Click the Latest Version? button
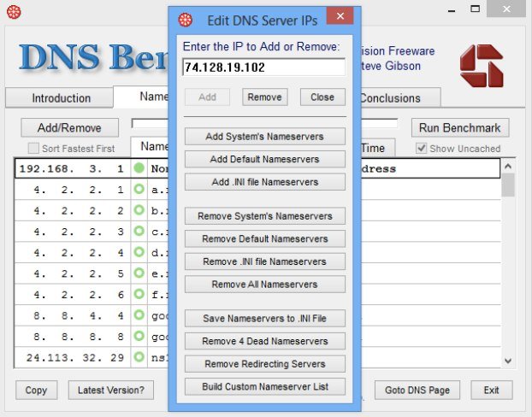The image size is (532, 417). click(111, 391)
